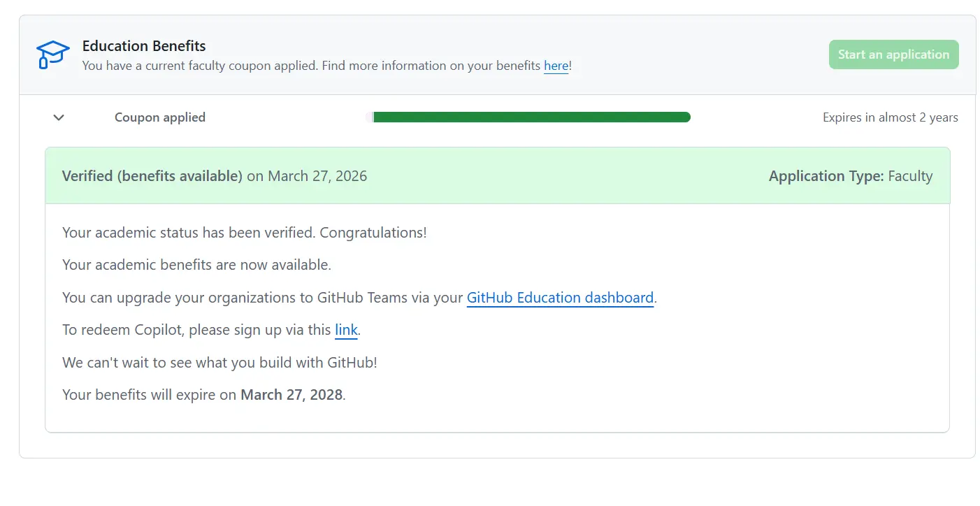
Task: Click the 'Expires in almost 2 years' text
Action: 890,117
